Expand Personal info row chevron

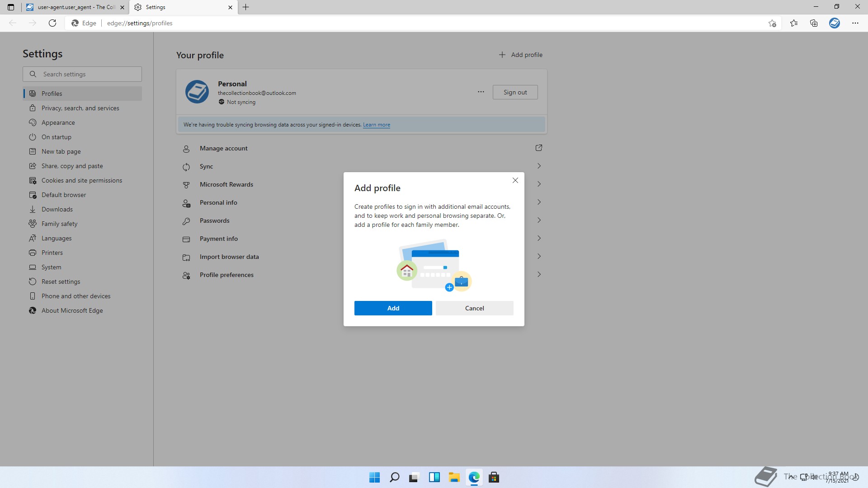tap(539, 202)
